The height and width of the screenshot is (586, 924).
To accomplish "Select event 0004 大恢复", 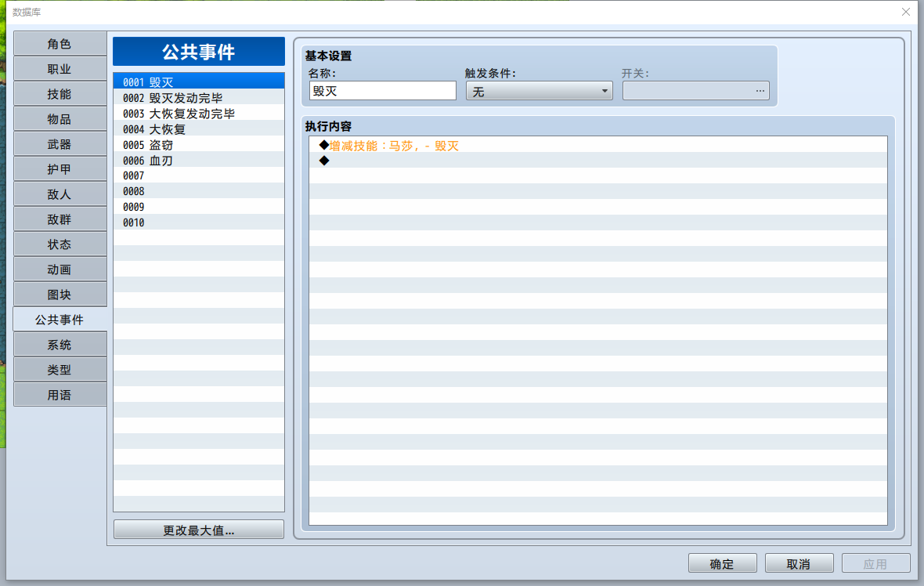I will pos(199,129).
